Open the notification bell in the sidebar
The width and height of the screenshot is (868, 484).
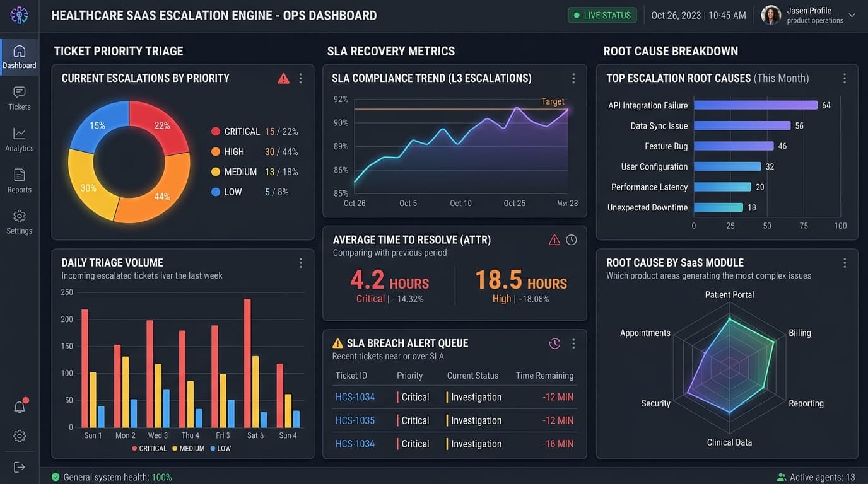(x=20, y=406)
